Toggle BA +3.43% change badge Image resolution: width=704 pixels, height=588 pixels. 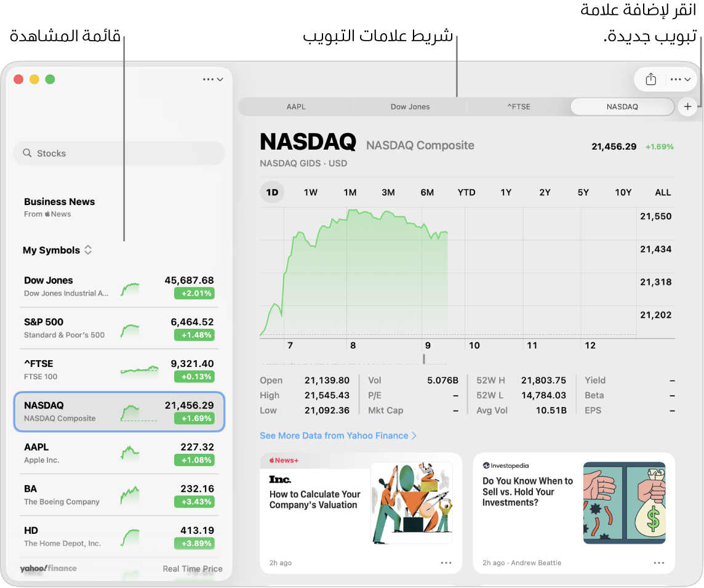coord(194,502)
